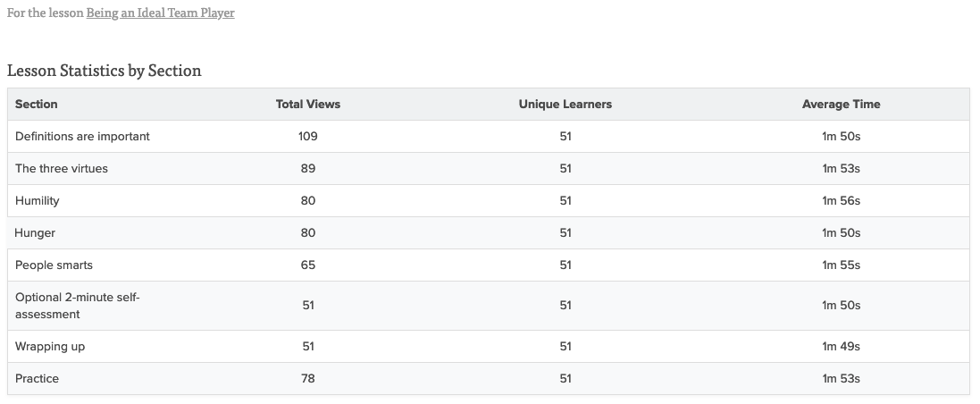Select the Wrapping up section name

[50, 347]
